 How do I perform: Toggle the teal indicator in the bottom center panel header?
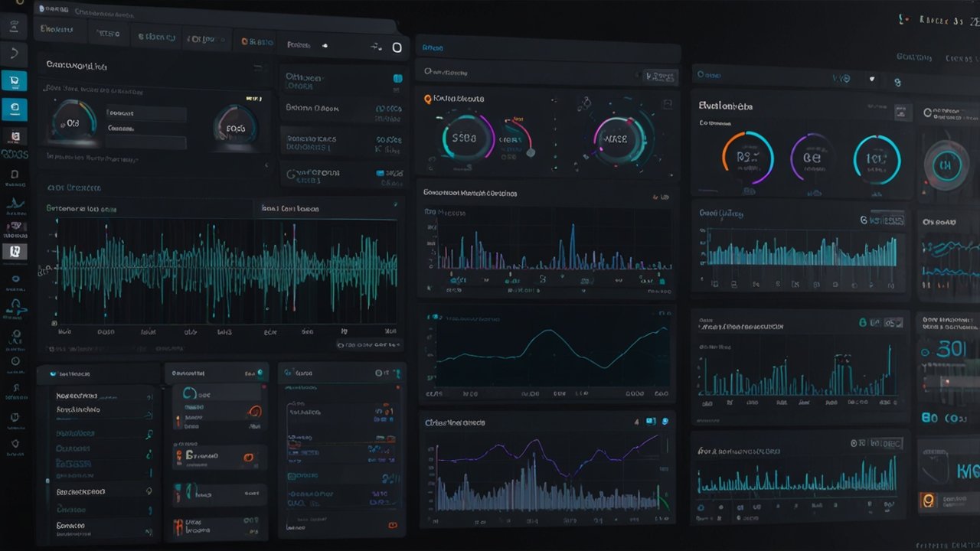260,373
